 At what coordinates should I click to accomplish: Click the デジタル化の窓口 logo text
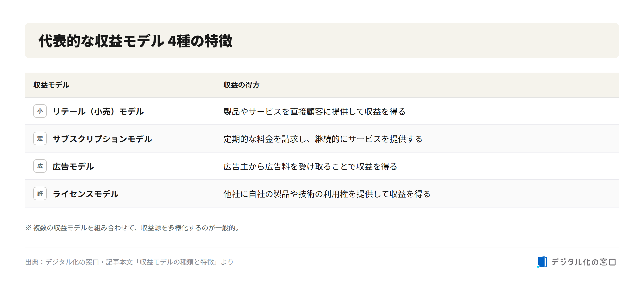pos(583,262)
